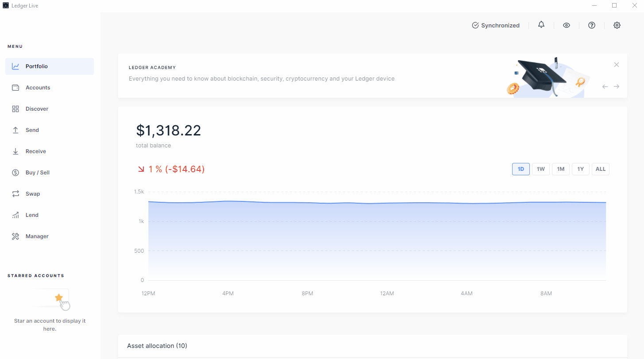
Task: Open settings gear icon
Action: [x=617, y=25]
